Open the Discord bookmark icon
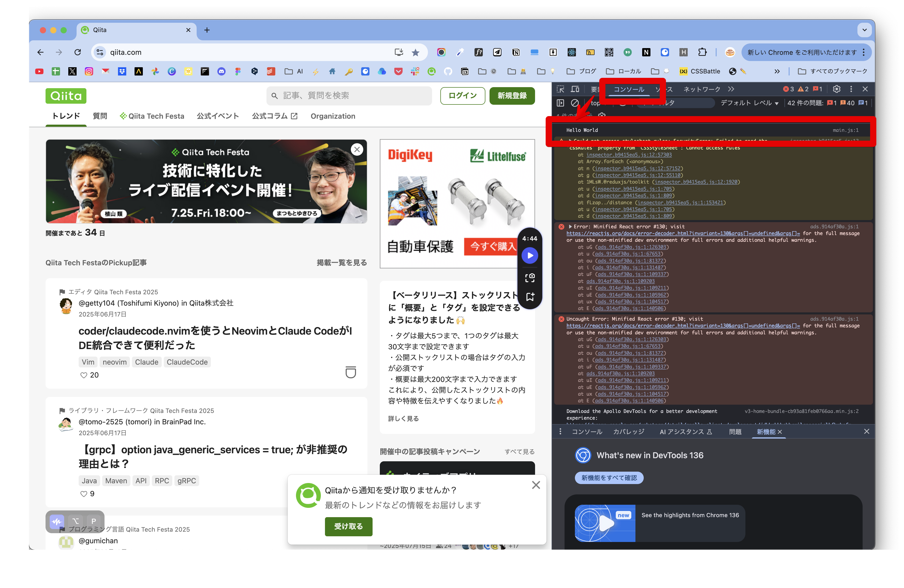This screenshot has width=904, height=588. (221, 71)
